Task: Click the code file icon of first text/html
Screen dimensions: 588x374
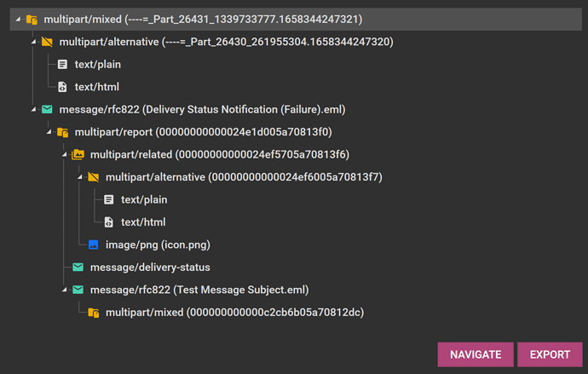Action: [62, 87]
